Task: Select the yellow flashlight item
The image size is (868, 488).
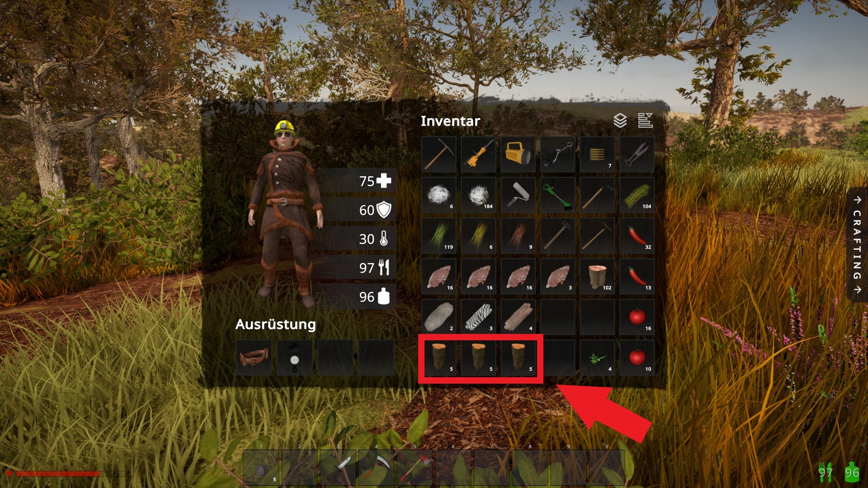Action: click(518, 155)
